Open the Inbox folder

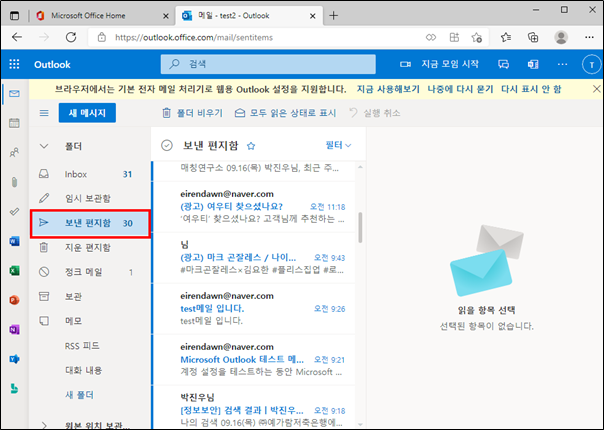click(91, 174)
